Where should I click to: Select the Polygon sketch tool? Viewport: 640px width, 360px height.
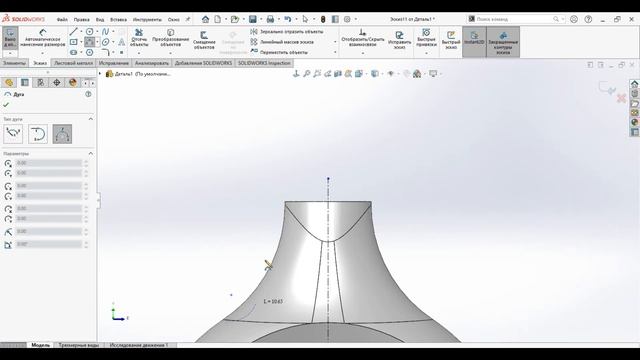coord(89,52)
